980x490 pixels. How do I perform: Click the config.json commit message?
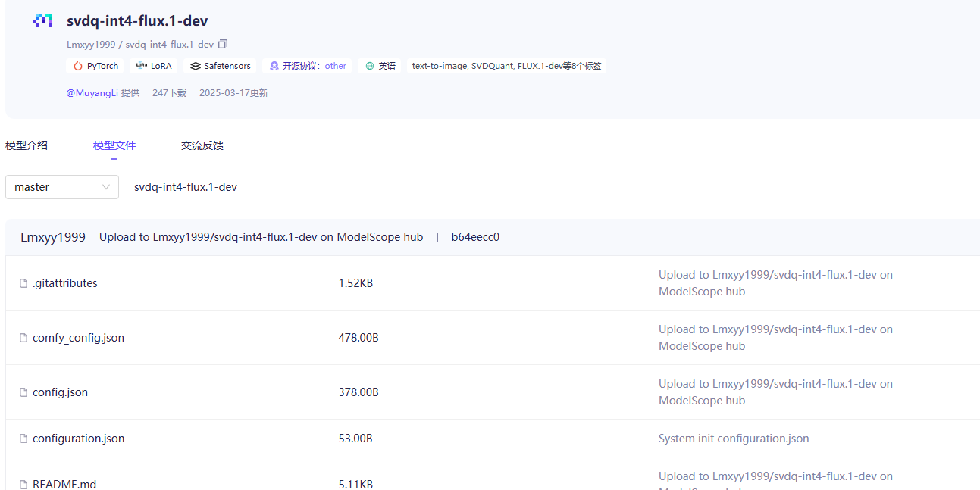point(775,392)
